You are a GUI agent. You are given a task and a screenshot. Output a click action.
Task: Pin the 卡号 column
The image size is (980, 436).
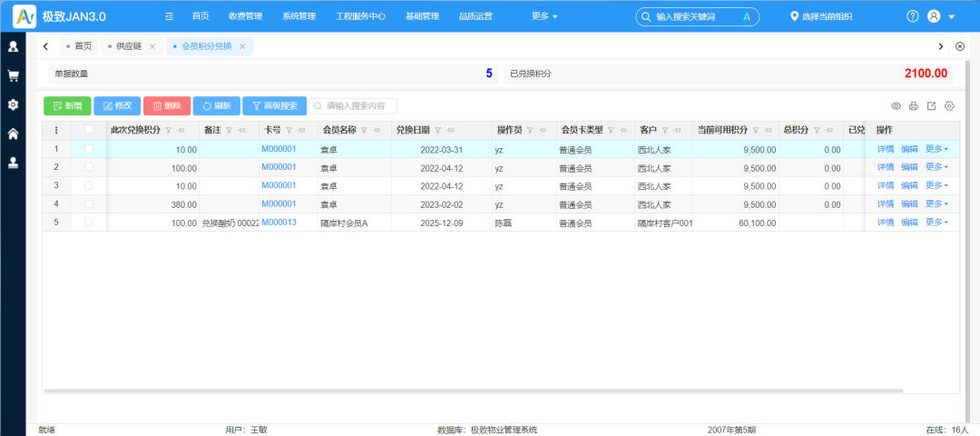(301, 130)
